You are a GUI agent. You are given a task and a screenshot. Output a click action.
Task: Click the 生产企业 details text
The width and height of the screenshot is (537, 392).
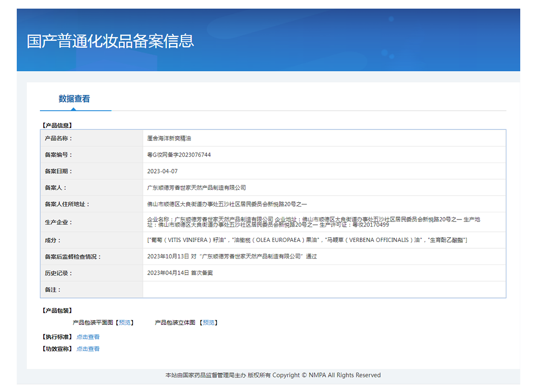(x=313, y=222)
